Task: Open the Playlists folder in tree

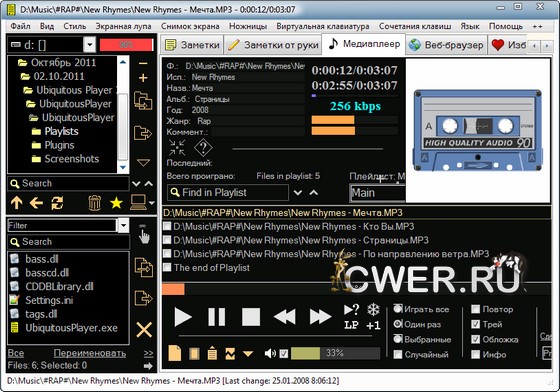Action: point(61,131)
